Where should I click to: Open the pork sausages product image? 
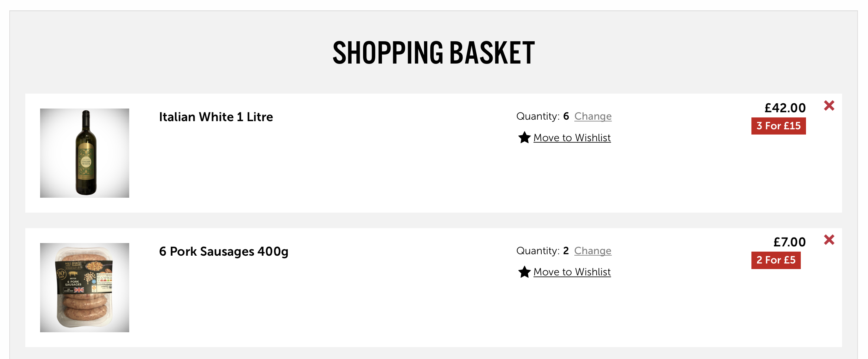coord(85,288)
